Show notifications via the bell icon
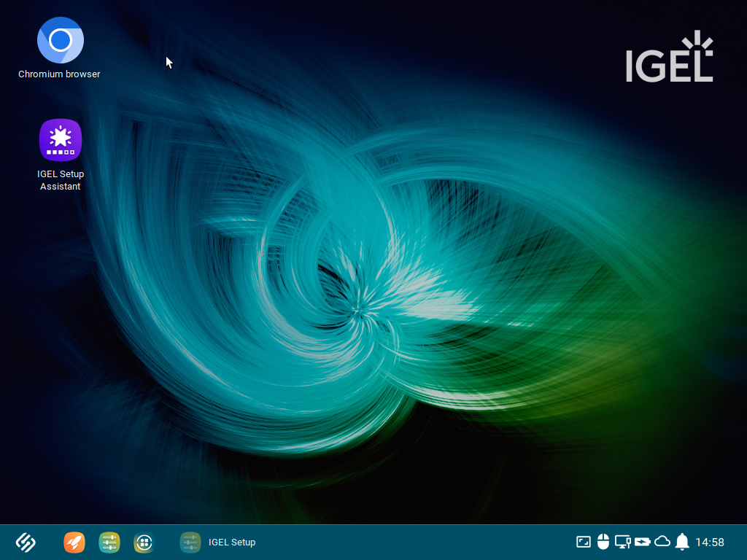This screenshot has height=560, width=747. pyautogui.click(x=682, y=542)
